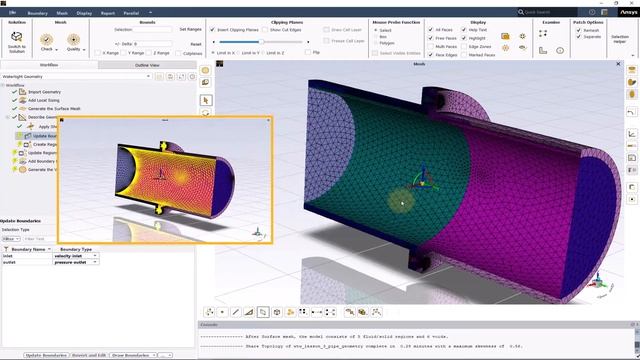Open the outlet boundary type dropdown

point(95,262)
